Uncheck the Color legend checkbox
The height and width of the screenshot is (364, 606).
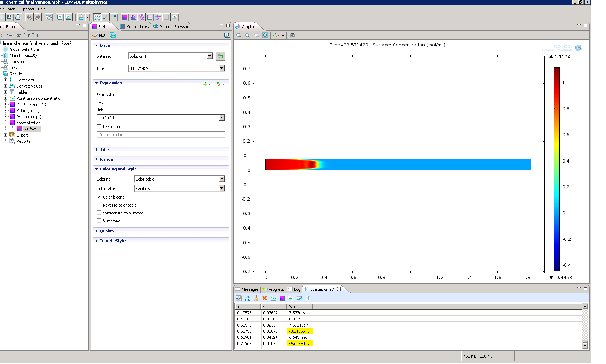[99, 197]
